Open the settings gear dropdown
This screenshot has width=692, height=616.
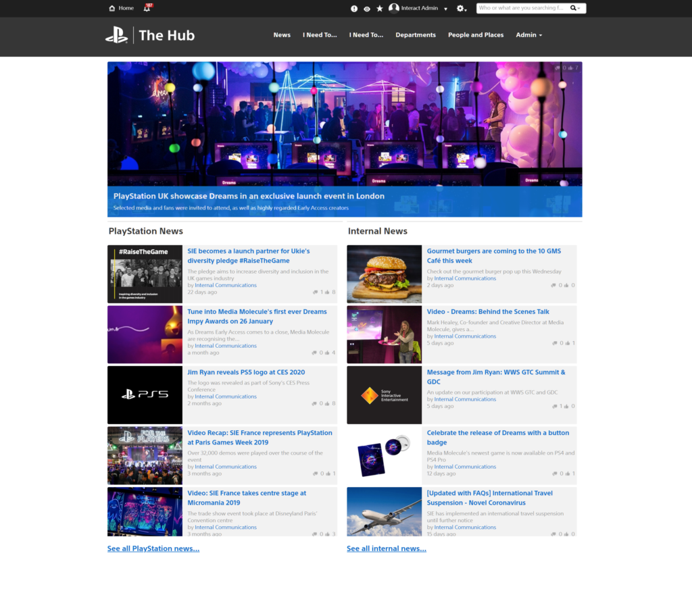462,9
